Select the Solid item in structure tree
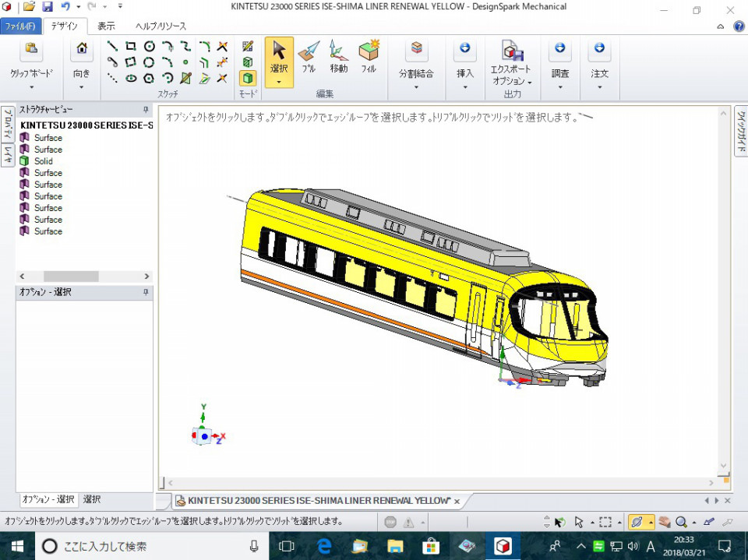The width and height of the screenshot is (748, 560). pos(43,161)
